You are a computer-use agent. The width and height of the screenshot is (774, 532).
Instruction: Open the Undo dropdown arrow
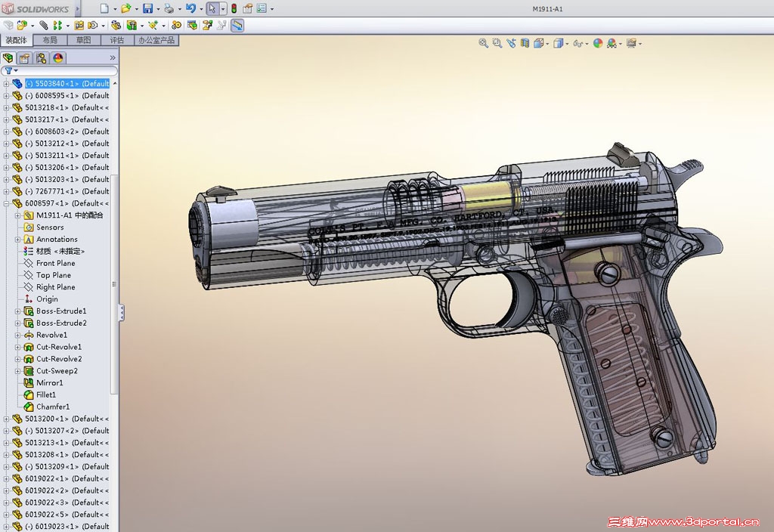201,9
